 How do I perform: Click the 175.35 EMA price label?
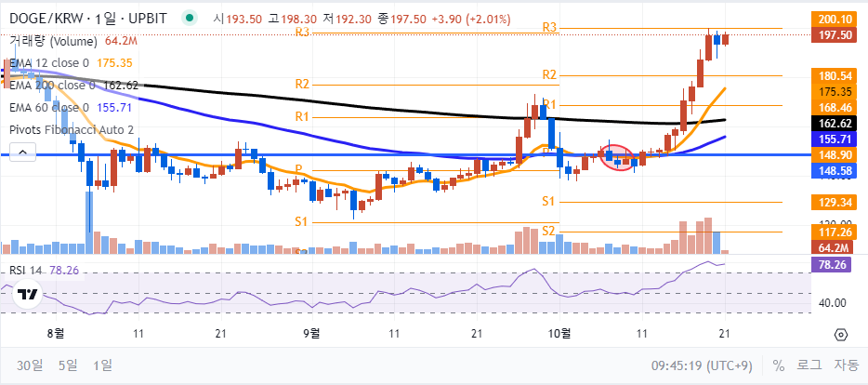click(x=835, y=91)
